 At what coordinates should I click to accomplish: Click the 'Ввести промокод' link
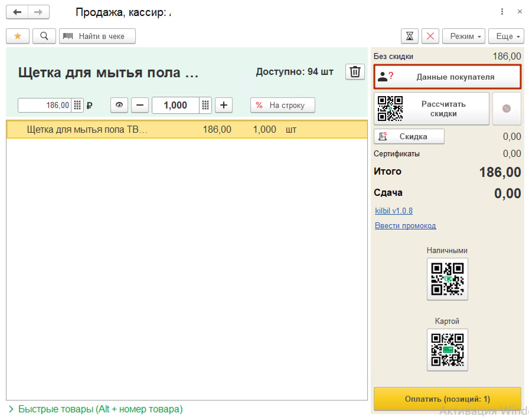click(x=405, y=226)
